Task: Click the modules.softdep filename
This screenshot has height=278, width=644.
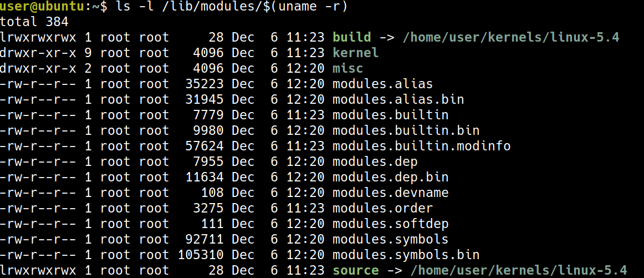Action: [390, 224]
